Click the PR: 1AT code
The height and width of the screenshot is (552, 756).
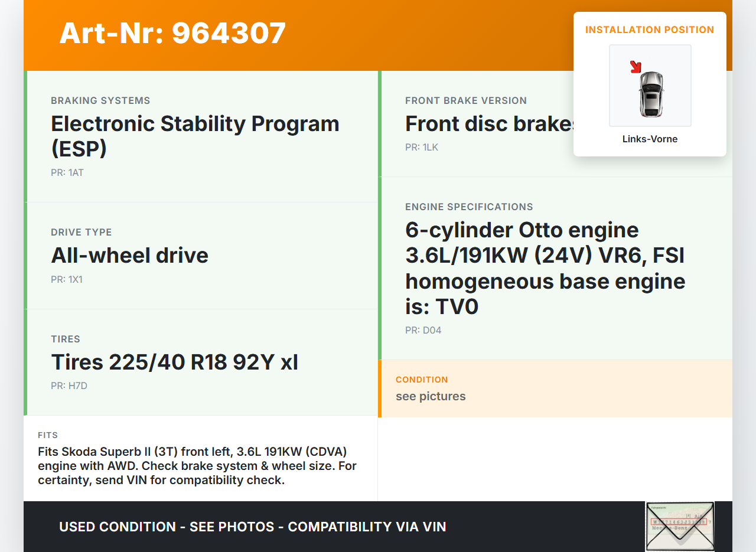pyautogui.click(x=67, y=173)
